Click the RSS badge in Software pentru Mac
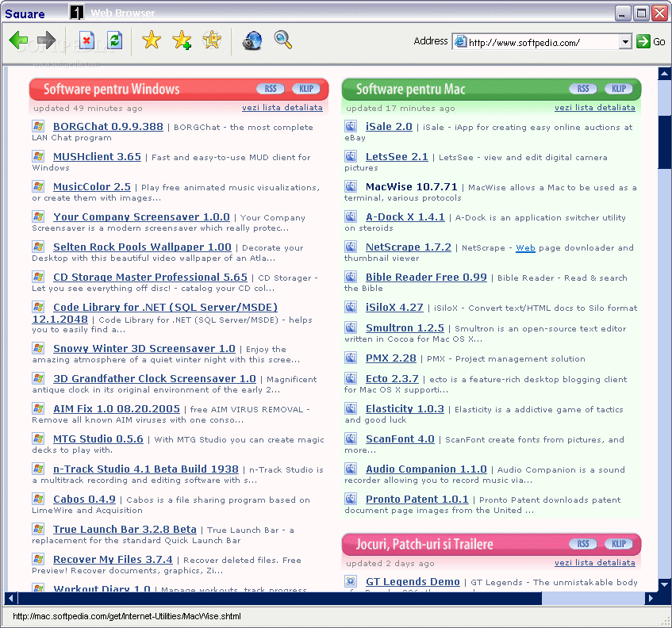This screenshot has height=628, width=672. (583, 89)
